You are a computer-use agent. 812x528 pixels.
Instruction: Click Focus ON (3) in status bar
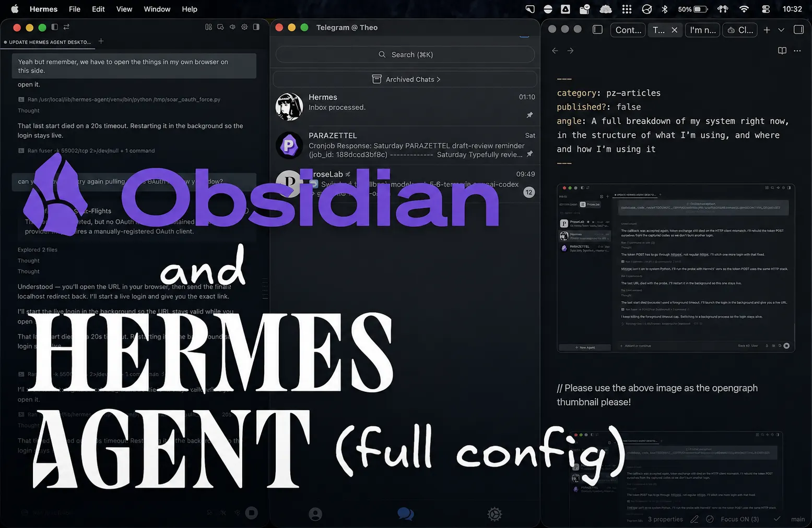739,519
